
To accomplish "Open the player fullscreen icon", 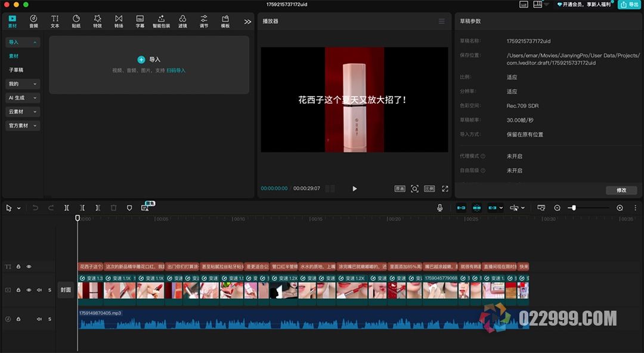I will pyautogui.click(x=445, y=188).
